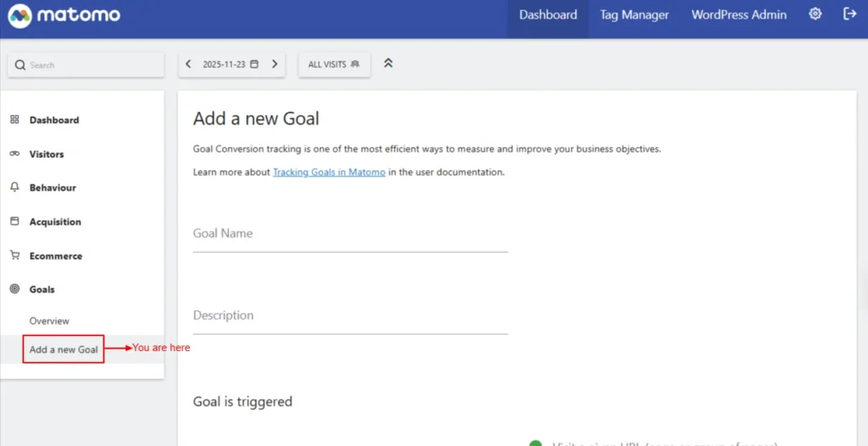Open the ALL VISITS segment selector
Image resolution: width=868 pixels, height=446 pixels.
point(334,64)
